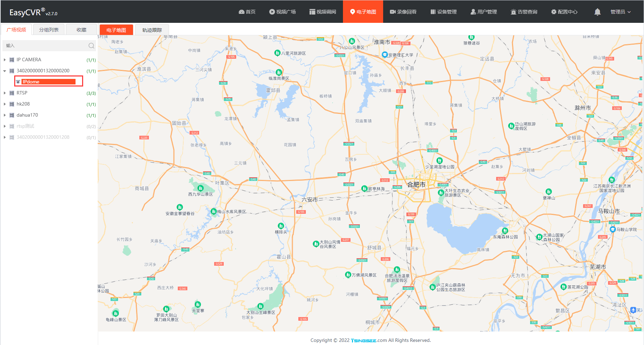Image resolution: width=644 pixels, height=345 pixels.
Task: Select the dahua170 device row label
Action: point(27,115)
